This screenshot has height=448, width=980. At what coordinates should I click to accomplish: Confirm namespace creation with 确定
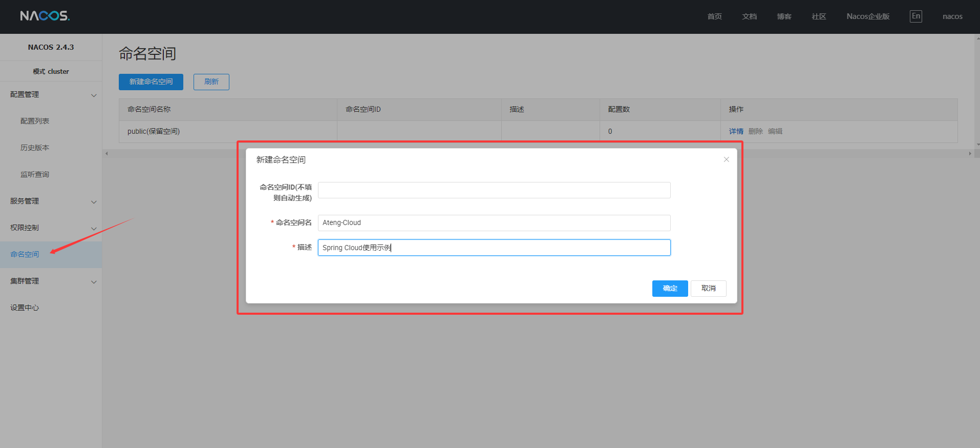click(x=670, y=289)
